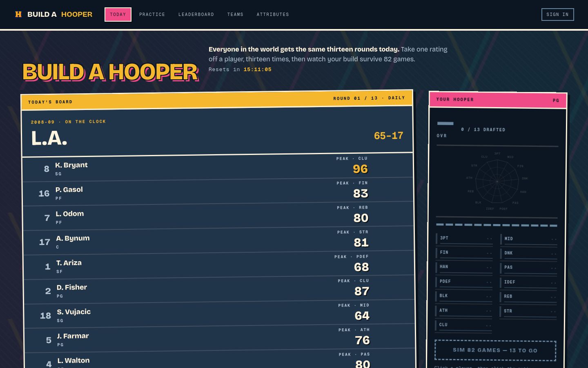Choose L. Odom from the roster
The height and width of the screenshot is (368, 588).
tap(218, 217)
